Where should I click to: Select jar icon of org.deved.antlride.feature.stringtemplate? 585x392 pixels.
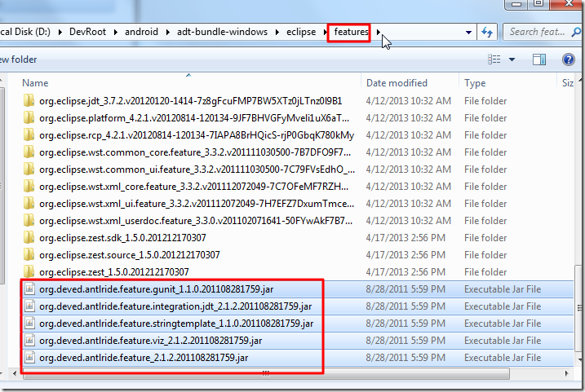pyautogui.click(x=29, y=323)
